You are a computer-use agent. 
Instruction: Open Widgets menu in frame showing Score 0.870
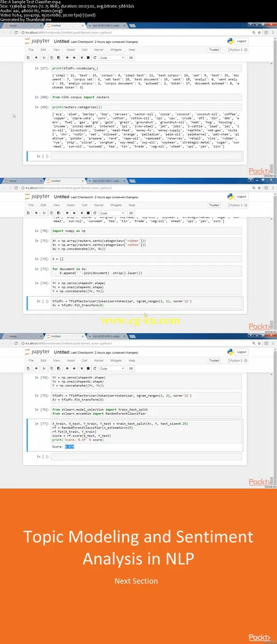(116, 360)
